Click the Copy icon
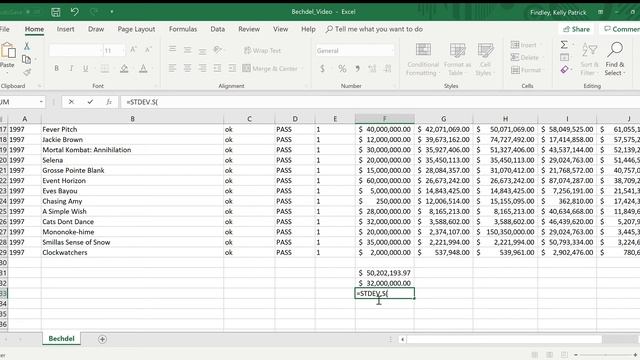 tap(27, 60)
